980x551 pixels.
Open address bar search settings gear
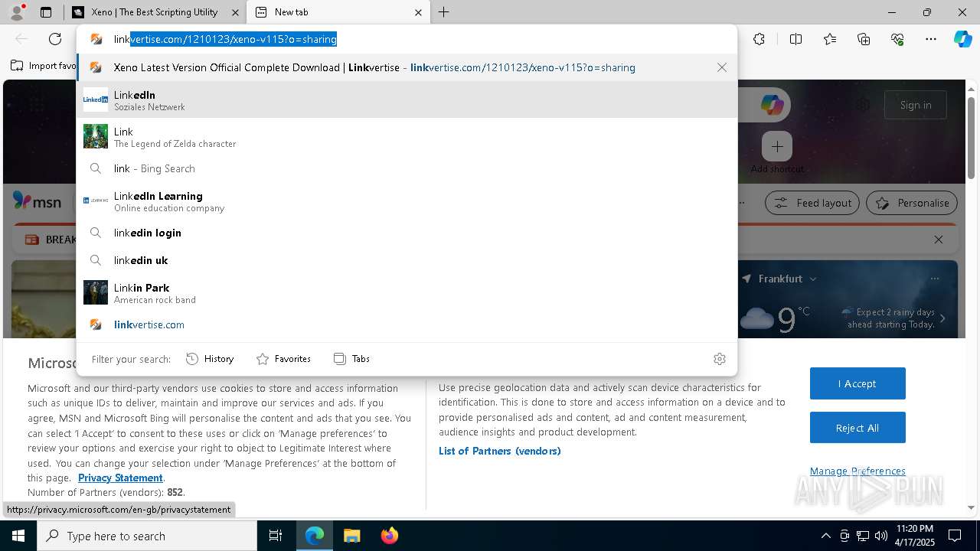[x=720, y=359]
